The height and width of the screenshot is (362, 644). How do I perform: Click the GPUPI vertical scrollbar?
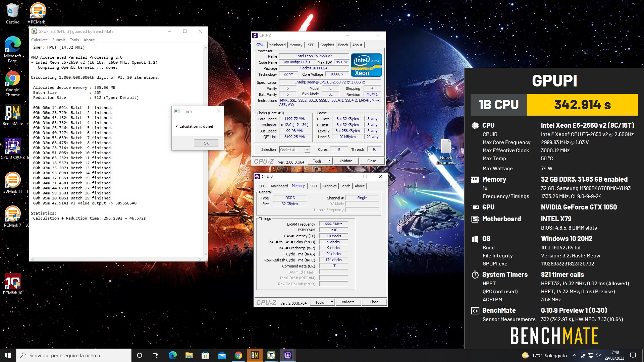click(x=206, y=150)
